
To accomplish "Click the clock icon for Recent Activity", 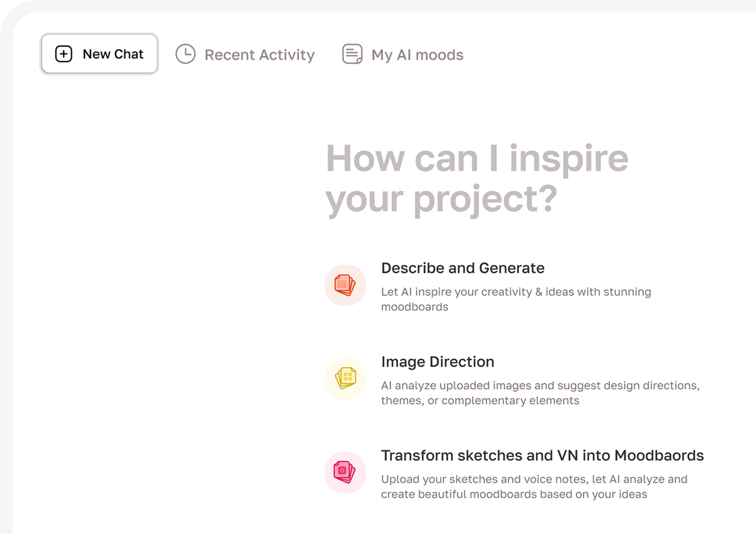I will [x=185, y=54].
